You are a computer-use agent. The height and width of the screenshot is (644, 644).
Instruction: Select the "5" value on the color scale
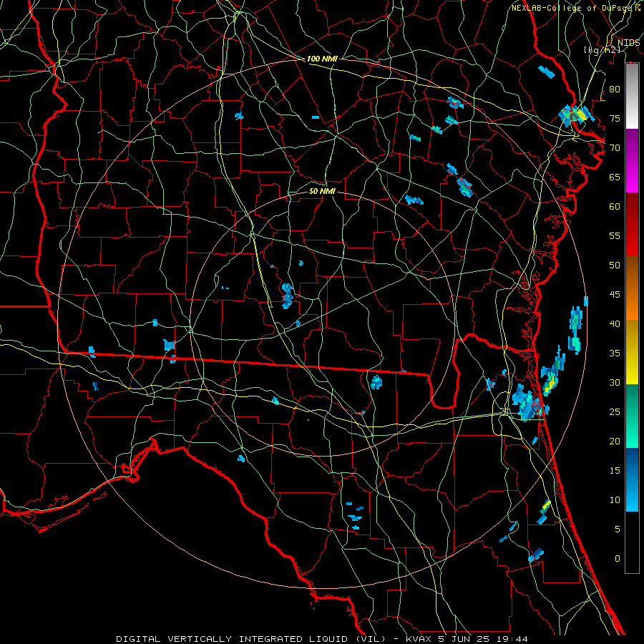(617, 530)
